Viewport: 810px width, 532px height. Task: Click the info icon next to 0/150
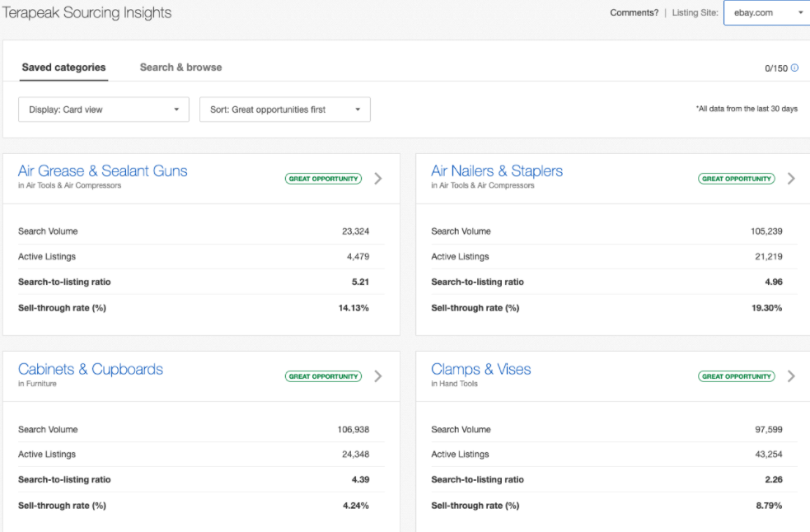(794, 68)
